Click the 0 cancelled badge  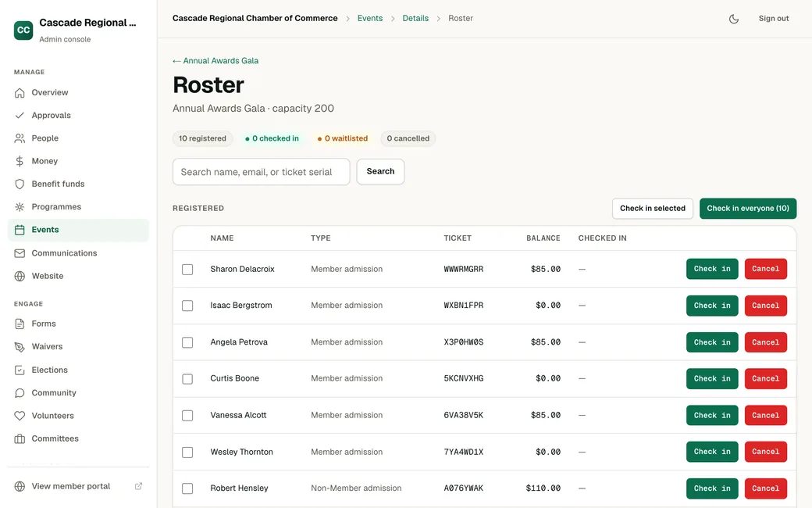point(408,138)
